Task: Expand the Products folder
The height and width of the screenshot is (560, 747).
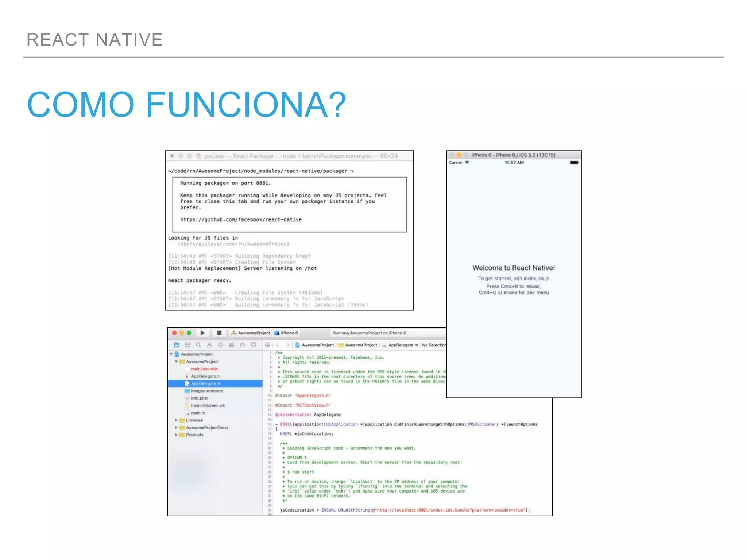Action: [x=176, y=435]
